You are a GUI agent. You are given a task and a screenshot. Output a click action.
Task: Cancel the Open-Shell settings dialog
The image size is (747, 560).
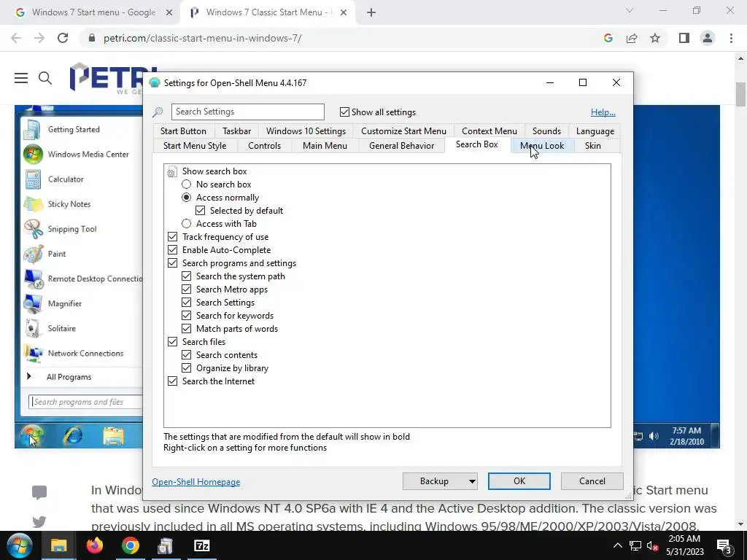(592, 481)
